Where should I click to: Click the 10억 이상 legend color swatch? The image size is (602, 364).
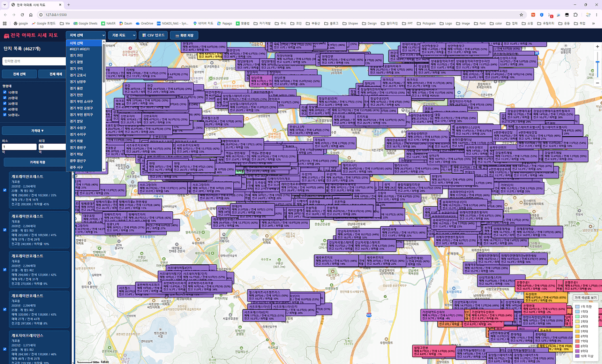tap(577, 356)
